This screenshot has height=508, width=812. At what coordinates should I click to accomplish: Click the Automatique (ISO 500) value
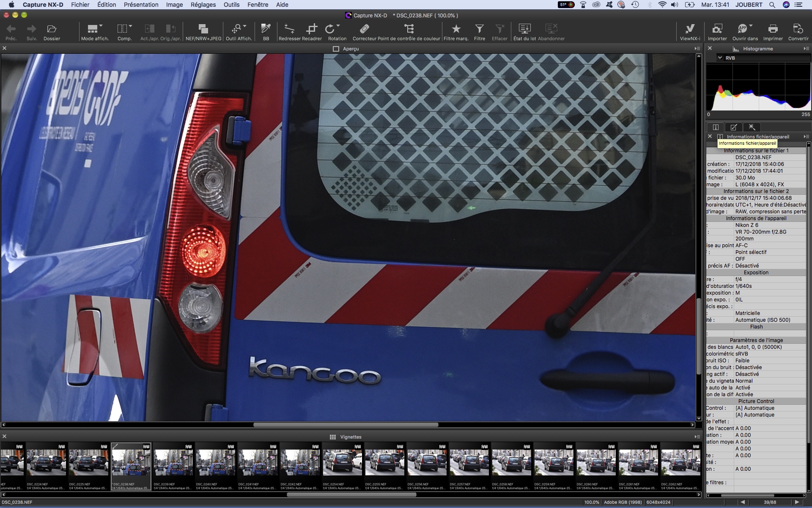tap(763, 320)
